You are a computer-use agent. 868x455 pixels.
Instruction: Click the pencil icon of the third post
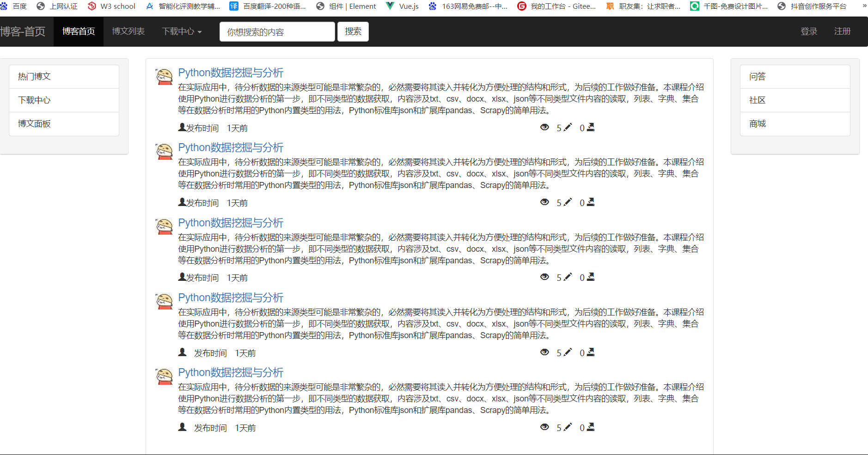point(568,276)
